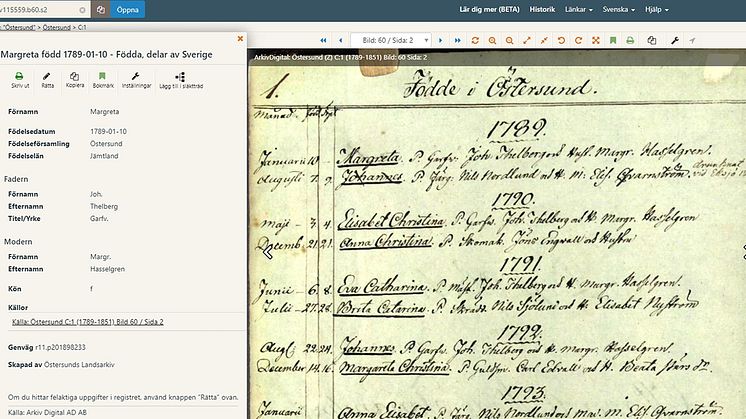This screenshot has height=419, width=746.
Task: Click the fullscreen icon in viewer toolbar
Action: pos(596,40)
